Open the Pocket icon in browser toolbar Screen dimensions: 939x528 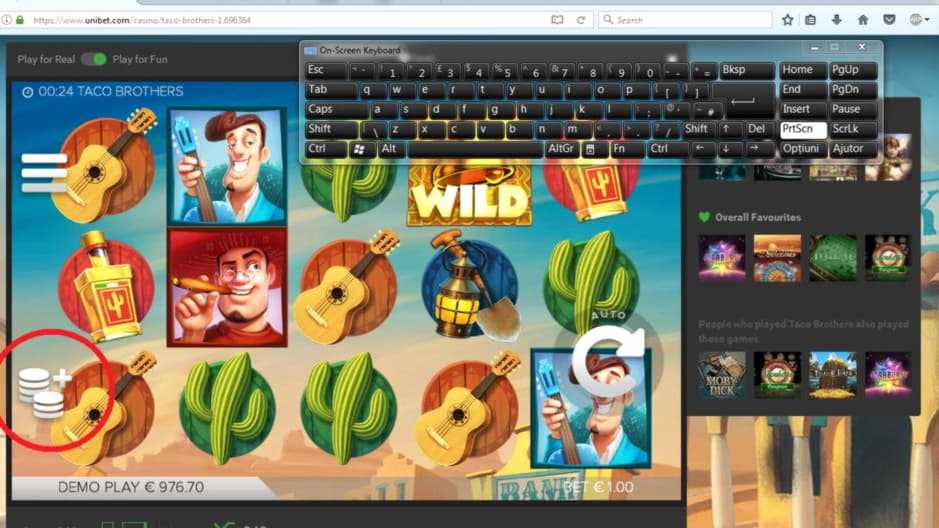(889, 20)
